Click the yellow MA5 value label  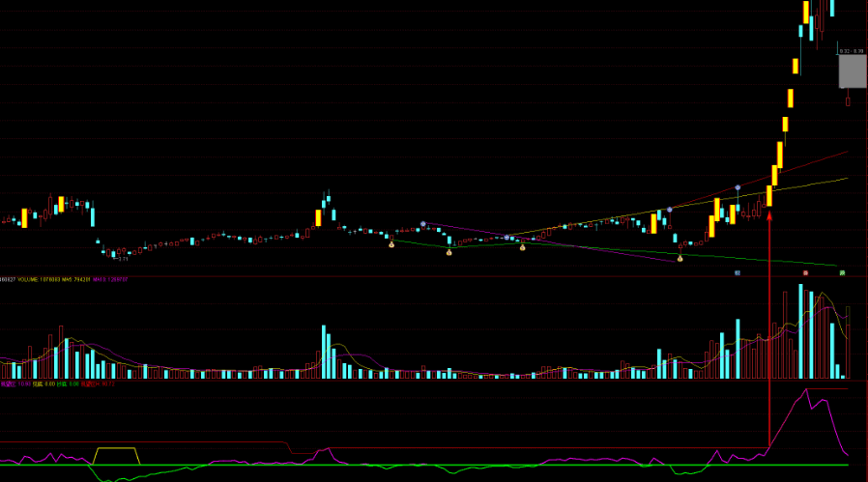[x=75, y=279]
